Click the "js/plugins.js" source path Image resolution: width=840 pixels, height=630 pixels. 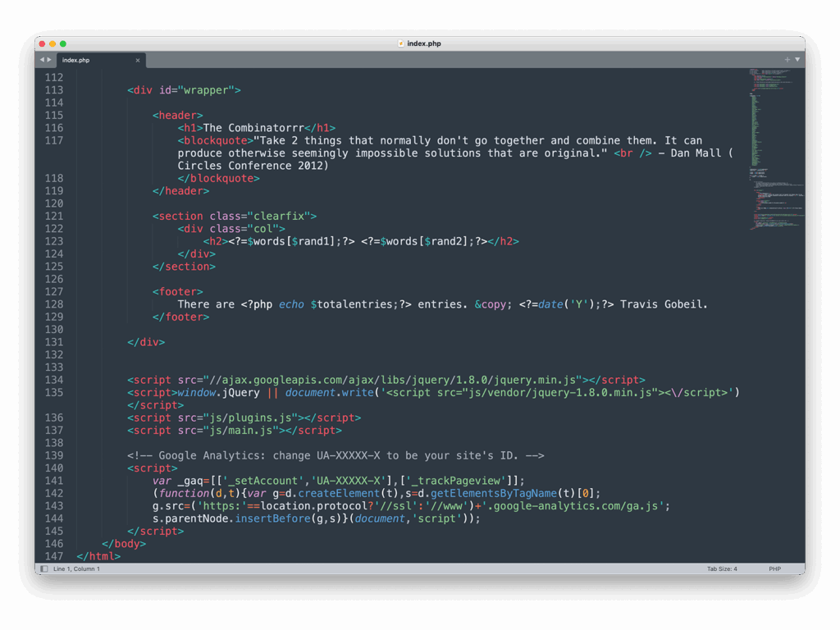[250, 418]
